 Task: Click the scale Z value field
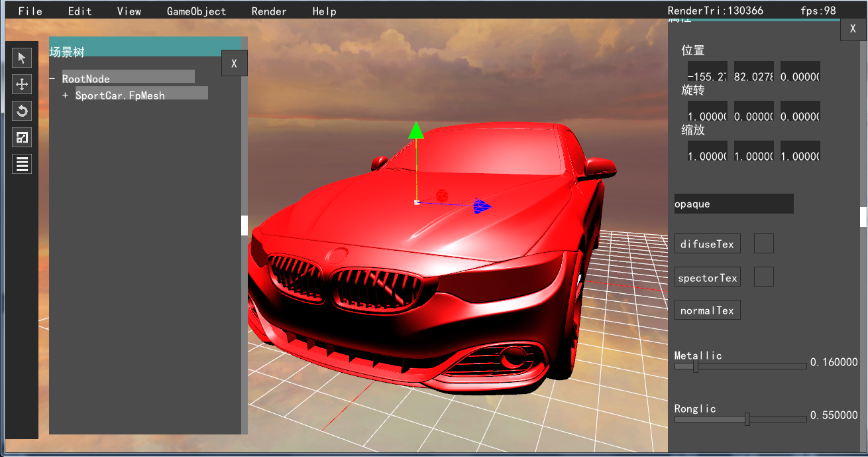[800, 151]
